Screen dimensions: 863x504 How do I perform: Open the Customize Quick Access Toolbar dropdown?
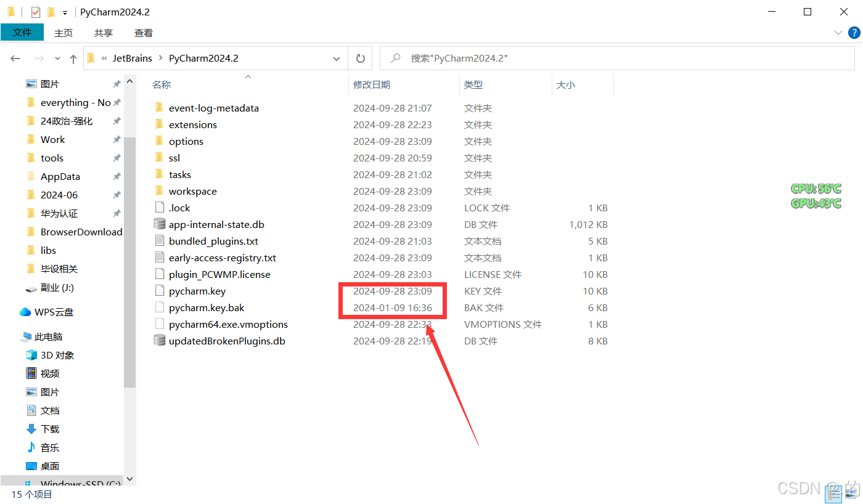[65, 12]
